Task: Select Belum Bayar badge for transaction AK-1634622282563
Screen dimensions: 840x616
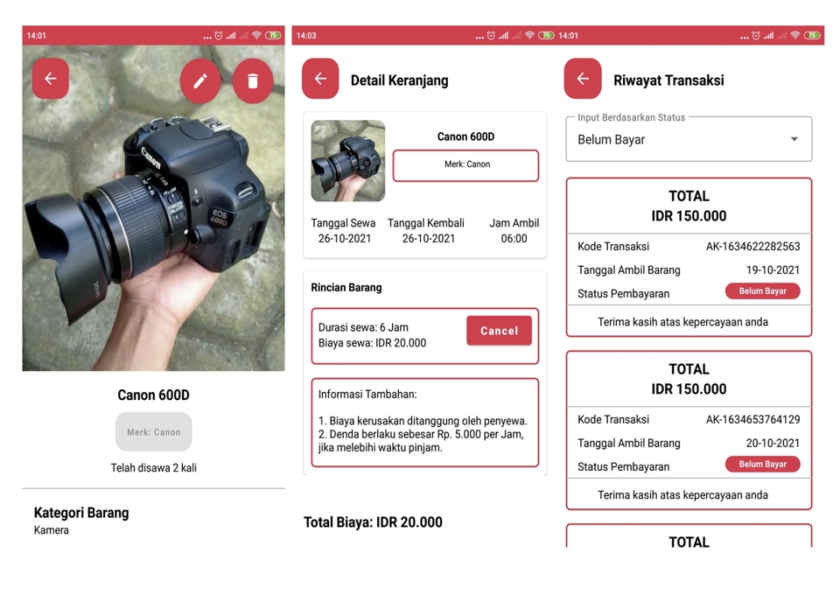Action: pyautogui.click(x=762, y=291)
